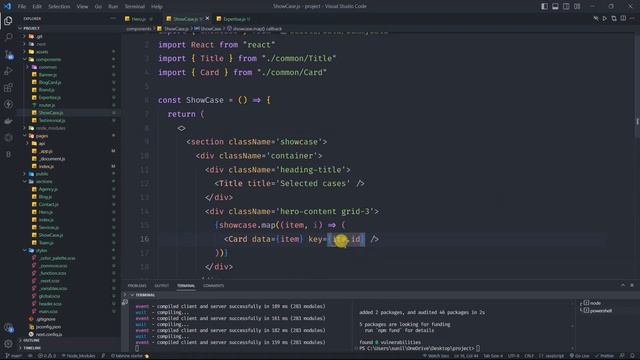Collapse the PROJECT root folder
Image resolution: width=640 pixels, height=360 pixels.
(68, 29)
